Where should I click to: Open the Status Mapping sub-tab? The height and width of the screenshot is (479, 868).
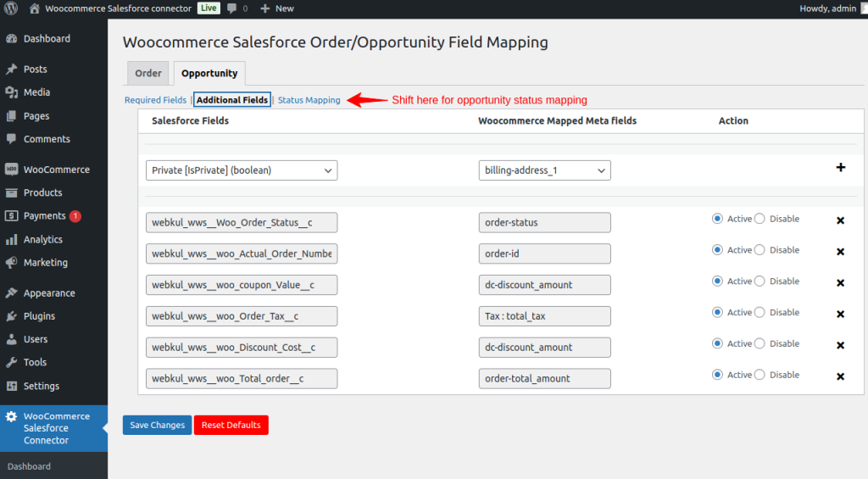tap(309, 100)
